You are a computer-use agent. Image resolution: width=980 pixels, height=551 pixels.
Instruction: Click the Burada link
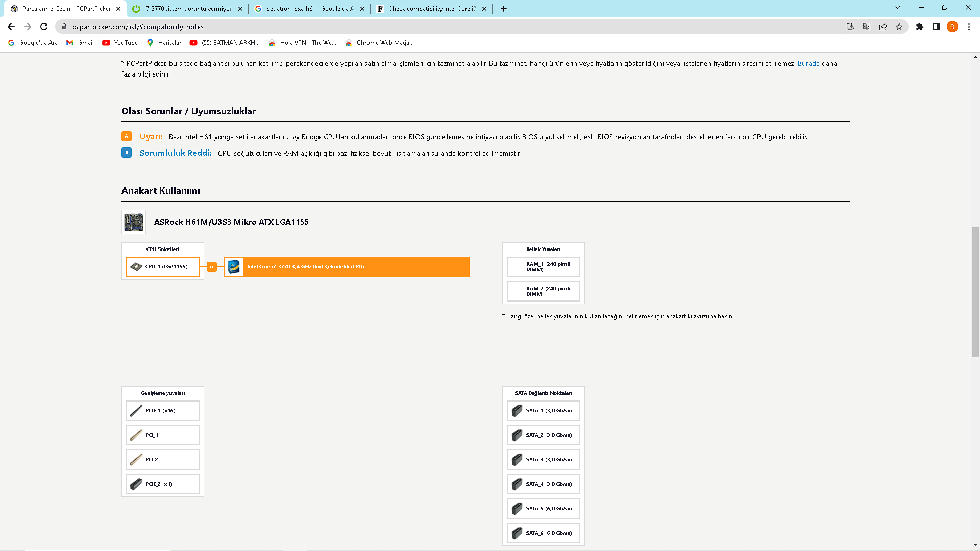click(808, 63)
